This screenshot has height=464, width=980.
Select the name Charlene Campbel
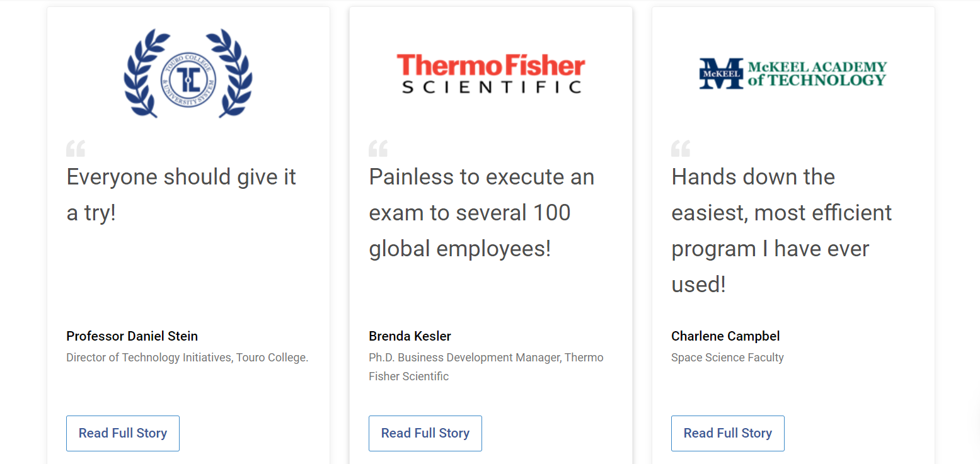(725, 336)
